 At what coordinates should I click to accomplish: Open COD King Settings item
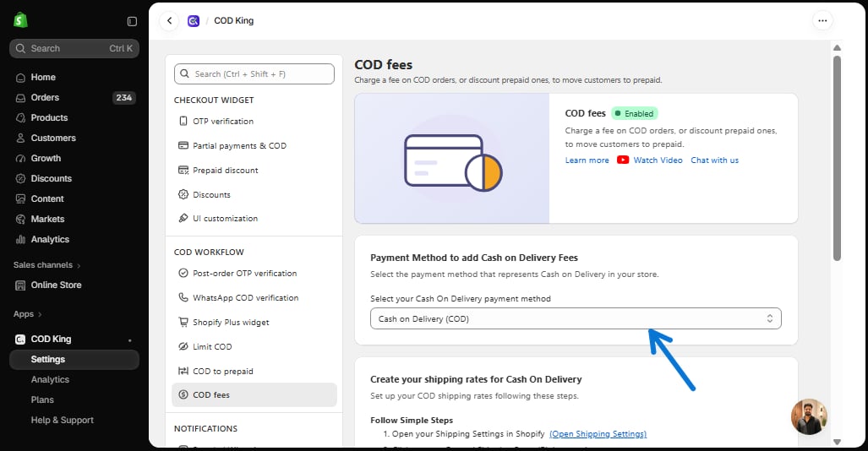[x=74, y=360]
